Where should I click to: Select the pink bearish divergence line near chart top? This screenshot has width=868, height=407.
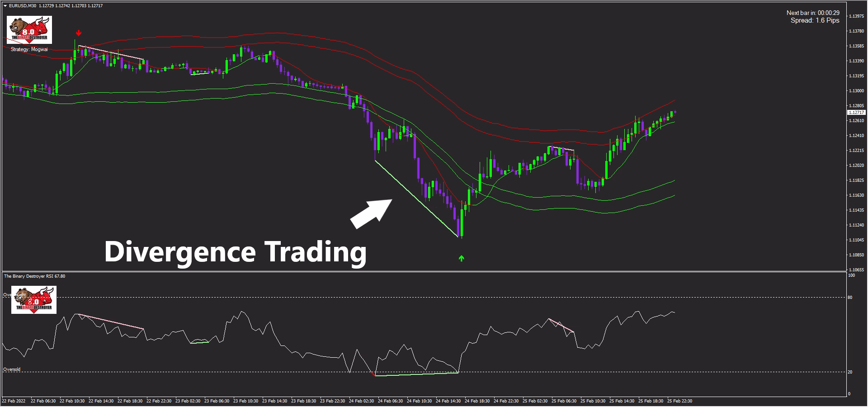pos(111,53)
